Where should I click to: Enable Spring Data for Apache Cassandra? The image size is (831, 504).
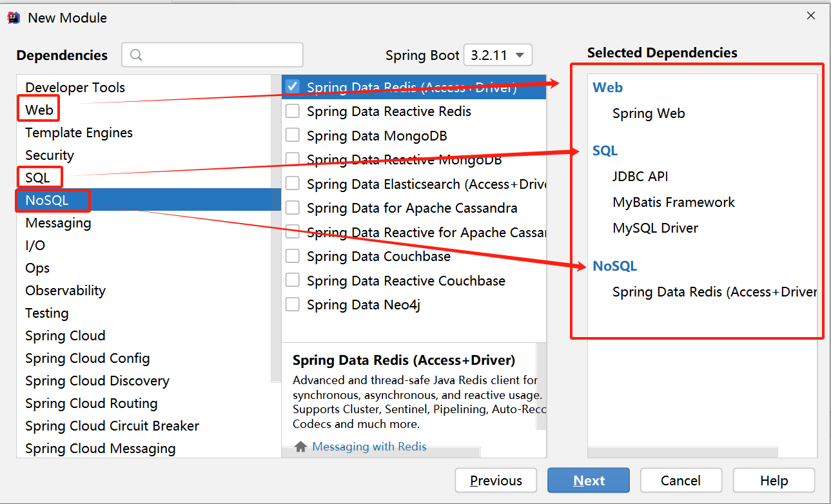pos(293,208)
